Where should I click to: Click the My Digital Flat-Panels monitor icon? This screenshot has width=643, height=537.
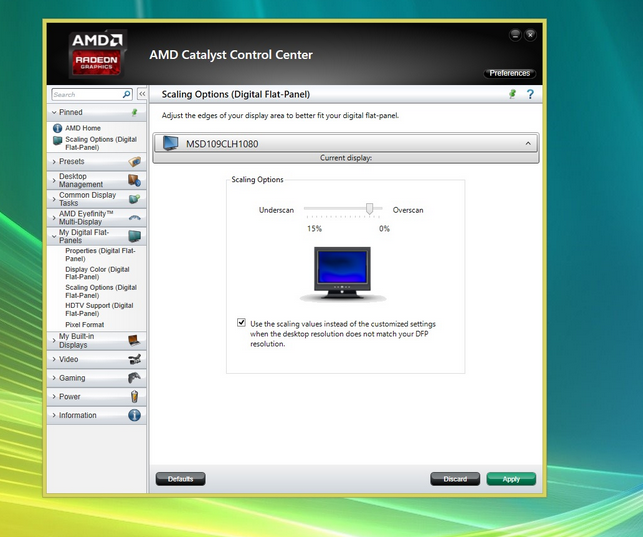135,236
